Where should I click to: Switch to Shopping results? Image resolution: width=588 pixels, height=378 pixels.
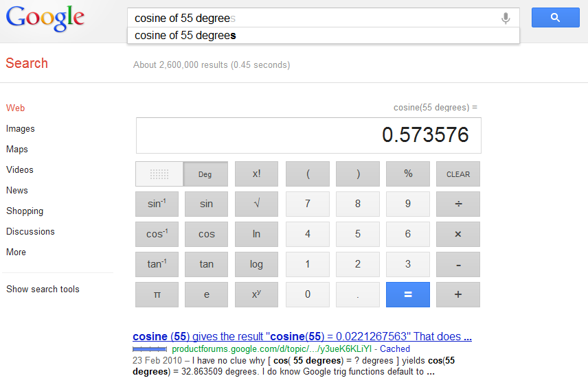tap(25, 211)
